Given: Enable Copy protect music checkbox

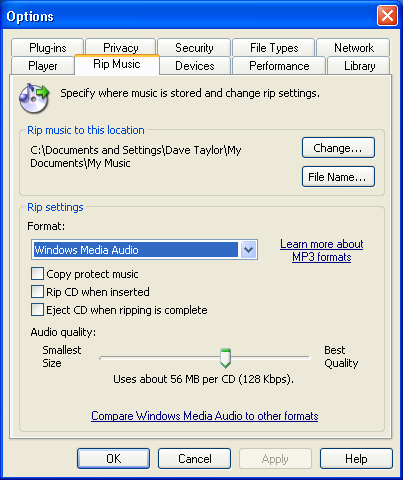Looking at the screenshot, I should coord(37,274).
